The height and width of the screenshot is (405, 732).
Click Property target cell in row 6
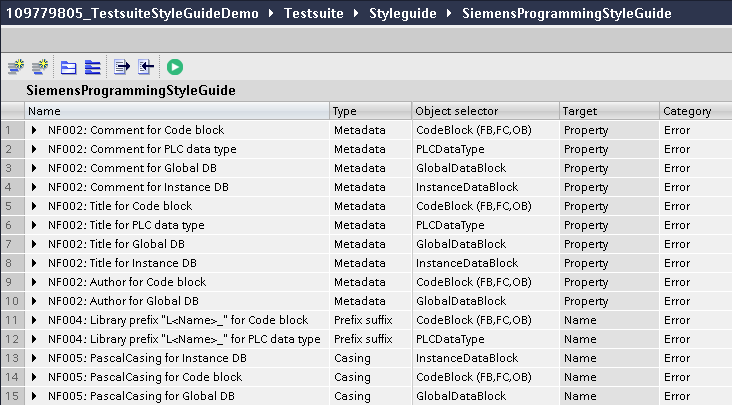point(609,225)
